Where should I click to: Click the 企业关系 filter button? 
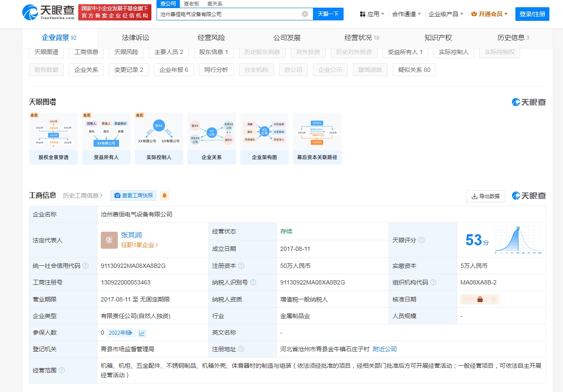coord(86,70)
